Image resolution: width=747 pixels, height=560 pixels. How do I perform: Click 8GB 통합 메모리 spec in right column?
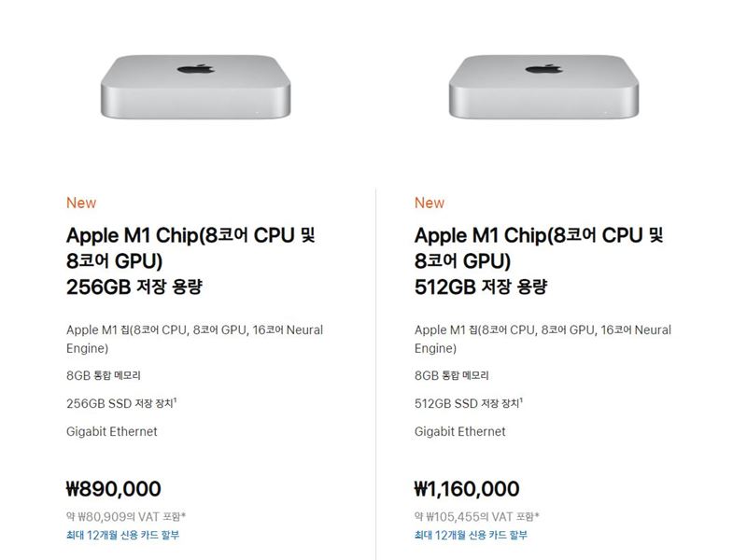[x=452, y=375]
